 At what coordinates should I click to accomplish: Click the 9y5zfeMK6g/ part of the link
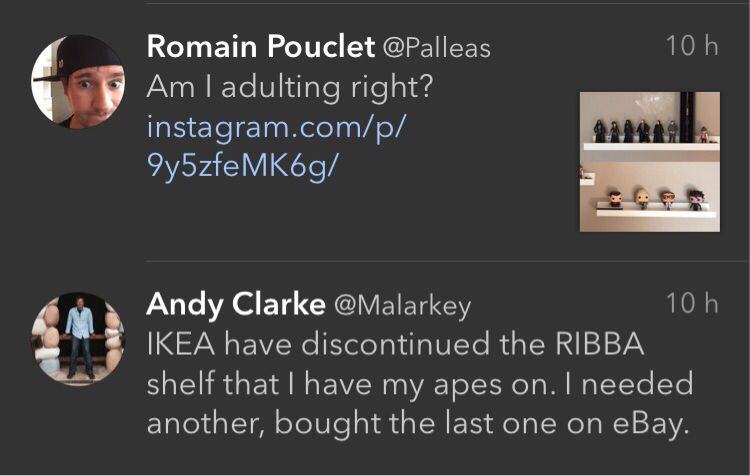(244, 166)
